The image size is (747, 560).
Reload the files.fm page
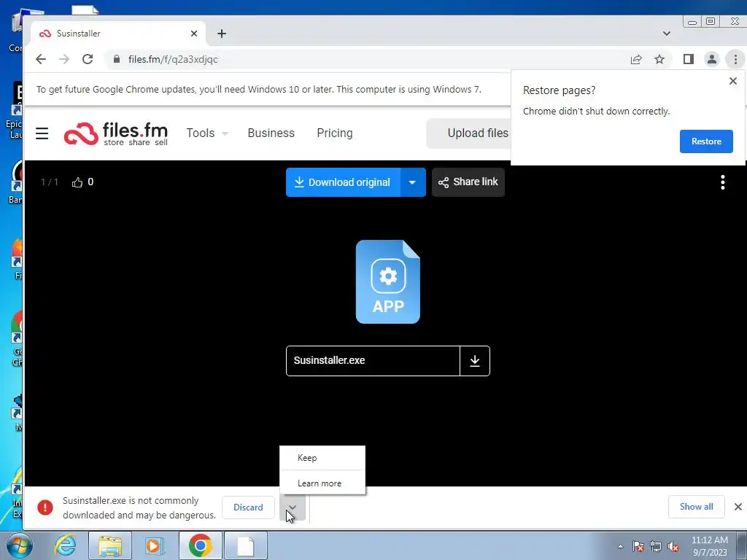(x=88, y=59)
